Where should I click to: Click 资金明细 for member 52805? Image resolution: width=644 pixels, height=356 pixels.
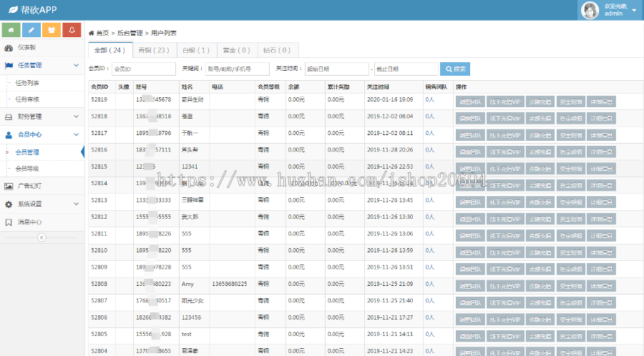point(571,336)
